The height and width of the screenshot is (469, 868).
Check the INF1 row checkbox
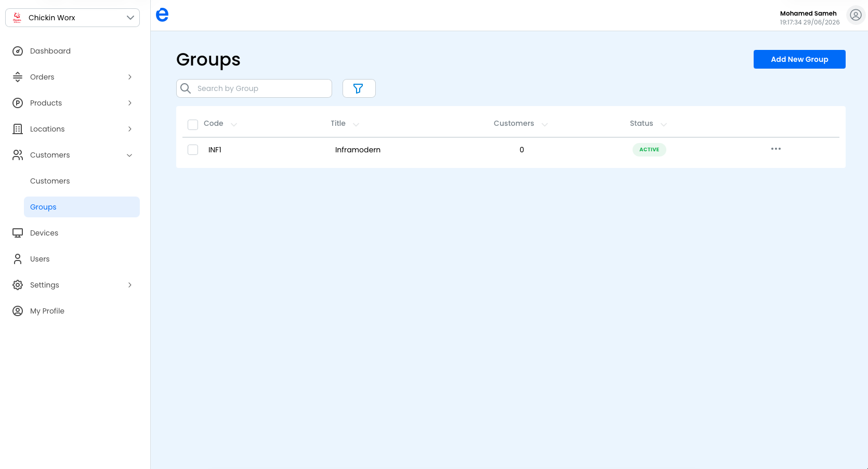193,150
